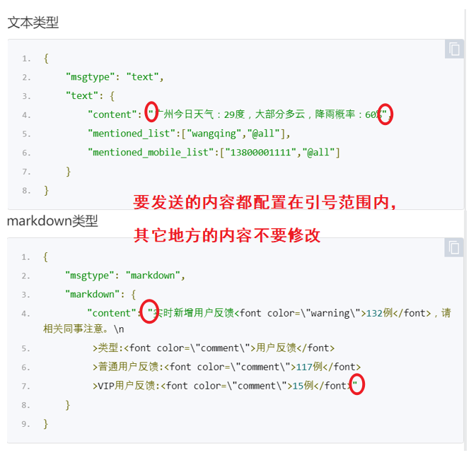Click line number 9 in markdown code block
Viewport: 476px width, 460px height.
coord(25,424)
